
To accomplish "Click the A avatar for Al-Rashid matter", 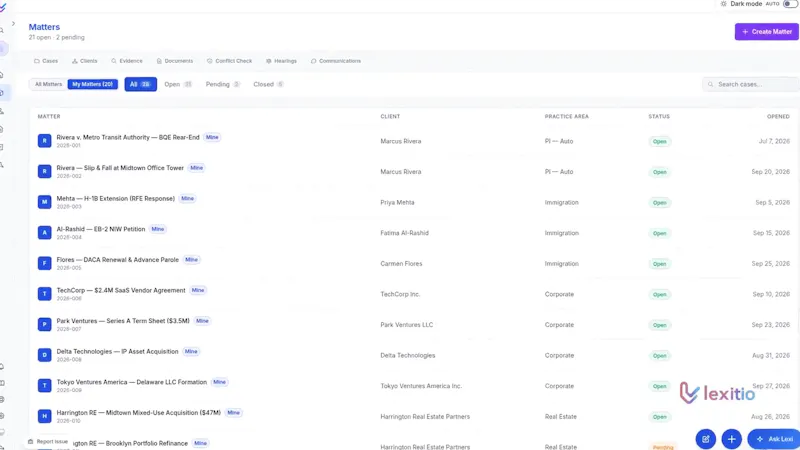I will pos(44,233).
